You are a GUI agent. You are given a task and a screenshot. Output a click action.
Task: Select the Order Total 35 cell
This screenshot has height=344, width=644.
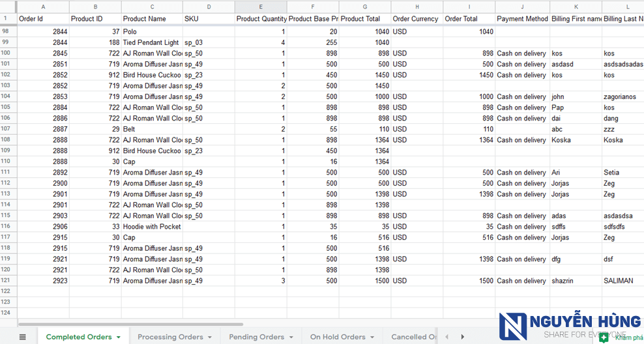469,227
